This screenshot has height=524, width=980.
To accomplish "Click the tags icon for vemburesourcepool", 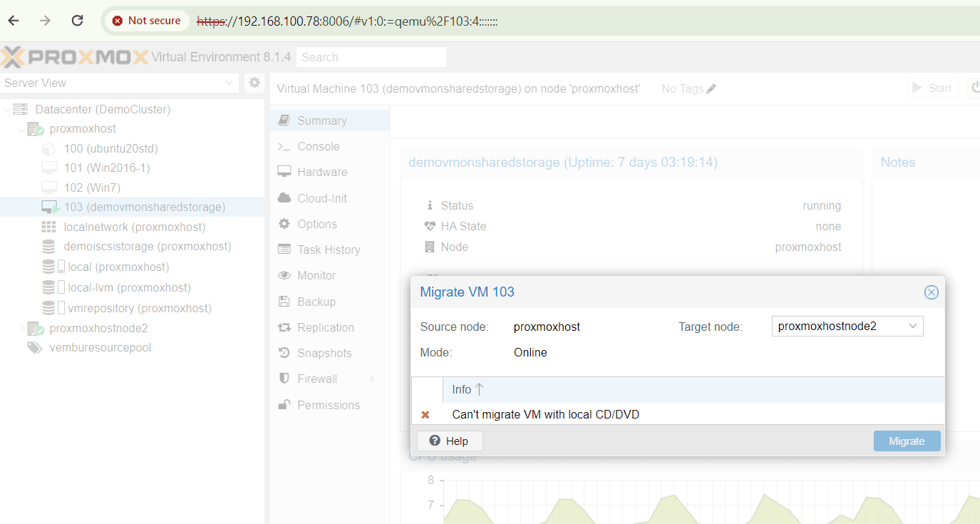I will coord(34,347).
